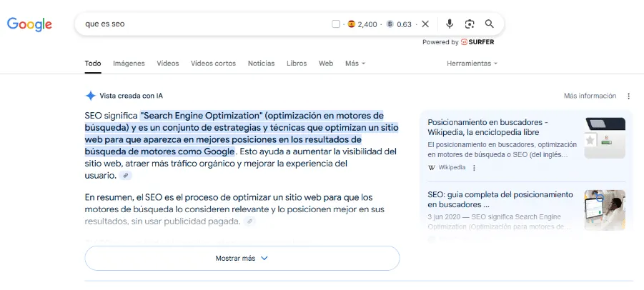Click the 'Vista creada con IA' label
Image resolution: width=644 pixels, height=290 pixels.
[131, 96]
